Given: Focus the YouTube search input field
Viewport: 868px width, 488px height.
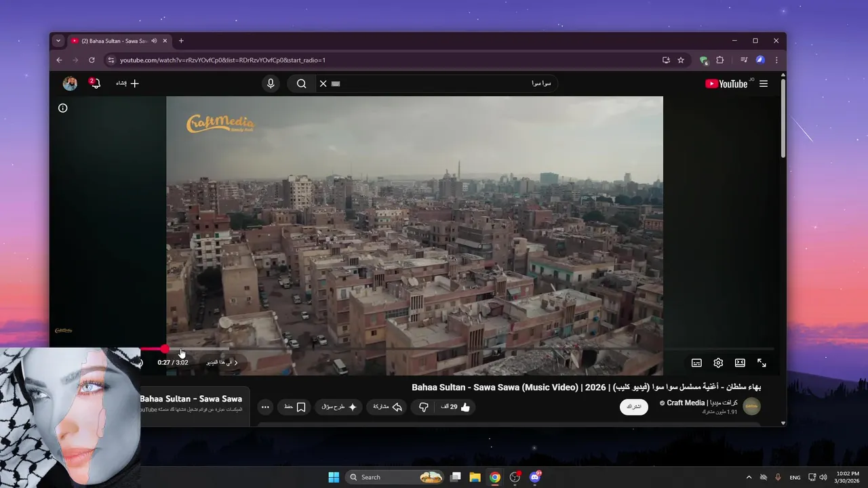Looking at the screenshot, I should tap(448, 83).
